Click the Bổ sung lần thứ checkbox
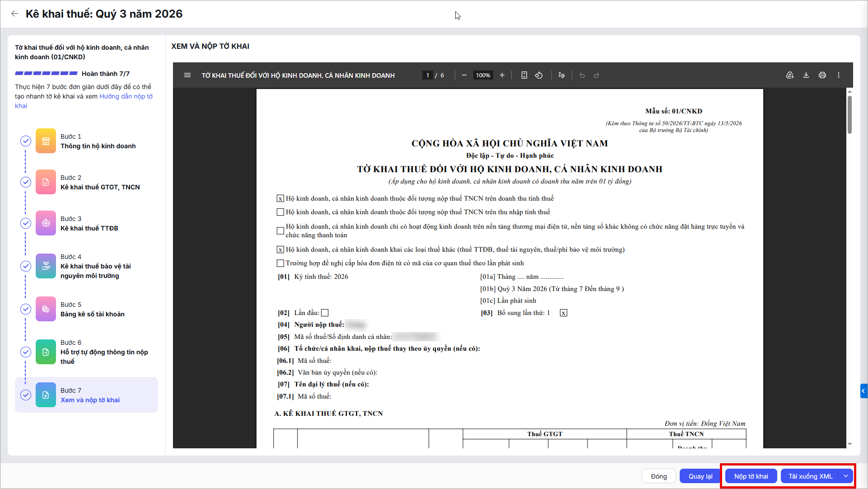Image resolution: width=868 pixels, height=489 pixels. point(564,313)
